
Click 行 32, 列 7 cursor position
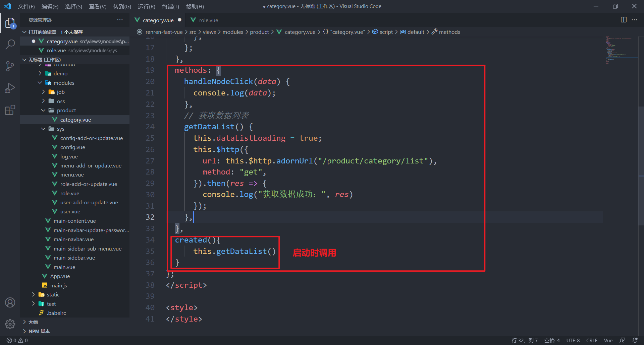[525, 340]
